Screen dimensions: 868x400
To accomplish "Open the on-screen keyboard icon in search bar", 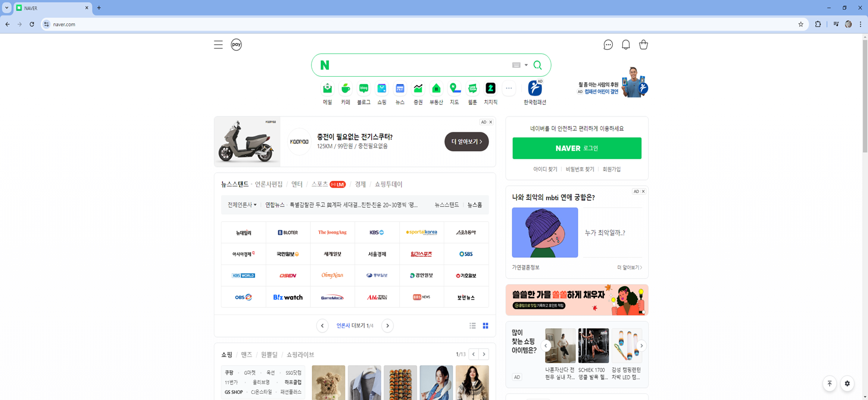I will [x=516, y=65].
